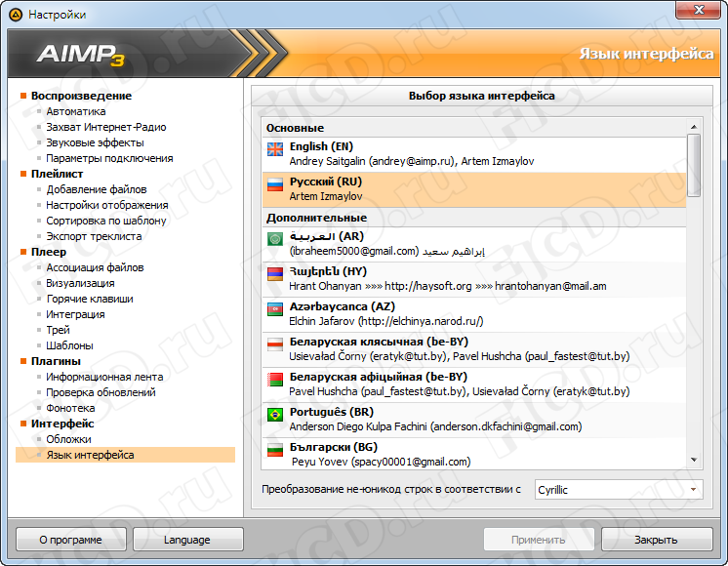Screen dimensions: 728x566
Task: Open the Воспроизведение settings section
Action: coord(81,96)
